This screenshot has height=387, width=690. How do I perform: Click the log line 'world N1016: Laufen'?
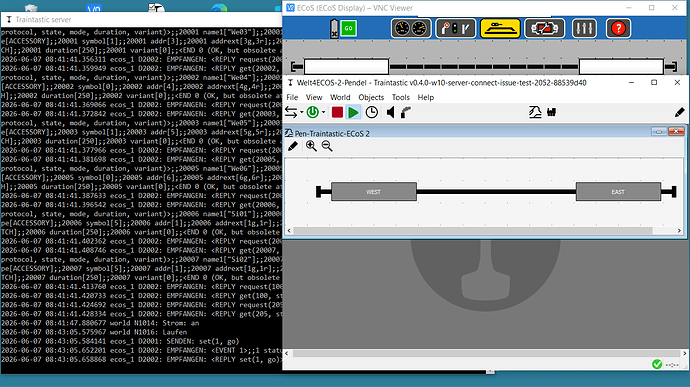(x=94, y=332)
